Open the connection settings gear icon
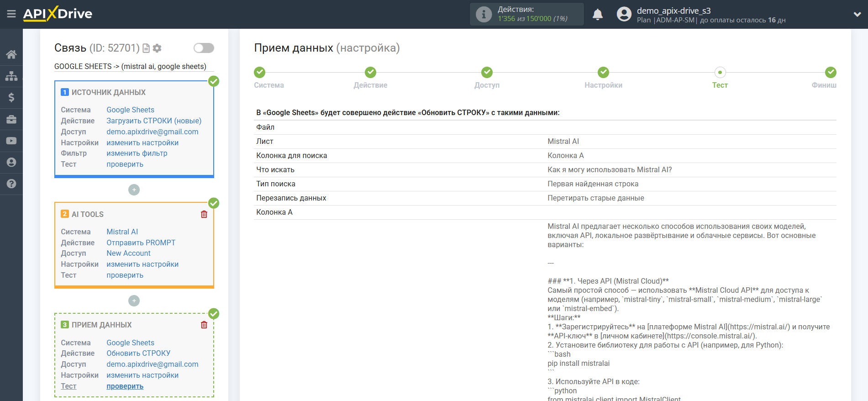 pos(157,48)
